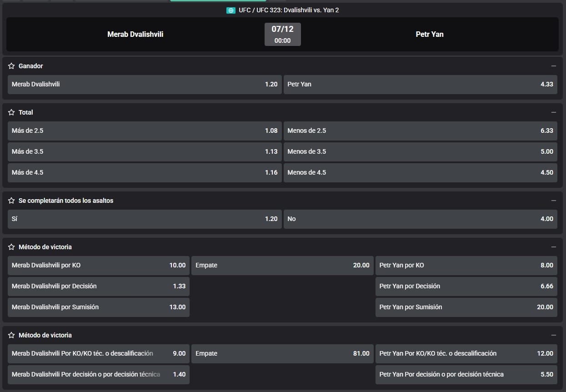Select 'No' for all rounds completed
Screen dimensions: 566x392
(420, 219)
